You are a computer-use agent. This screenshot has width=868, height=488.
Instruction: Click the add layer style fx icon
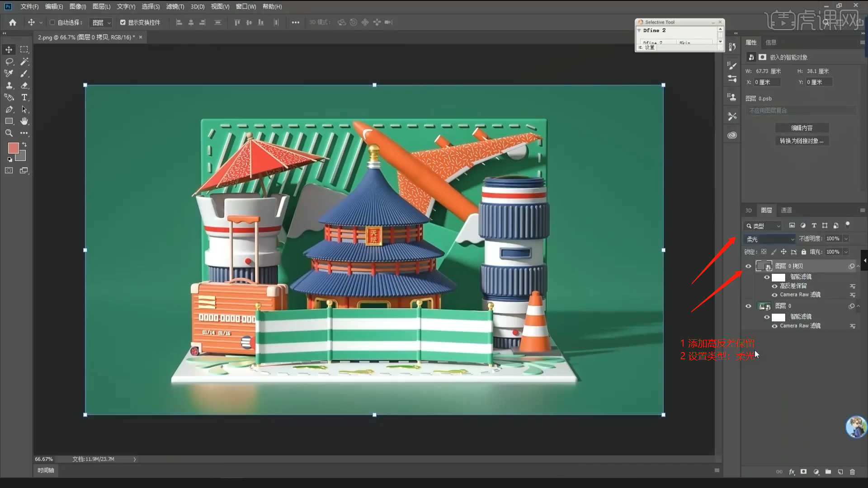pos(792,472)
